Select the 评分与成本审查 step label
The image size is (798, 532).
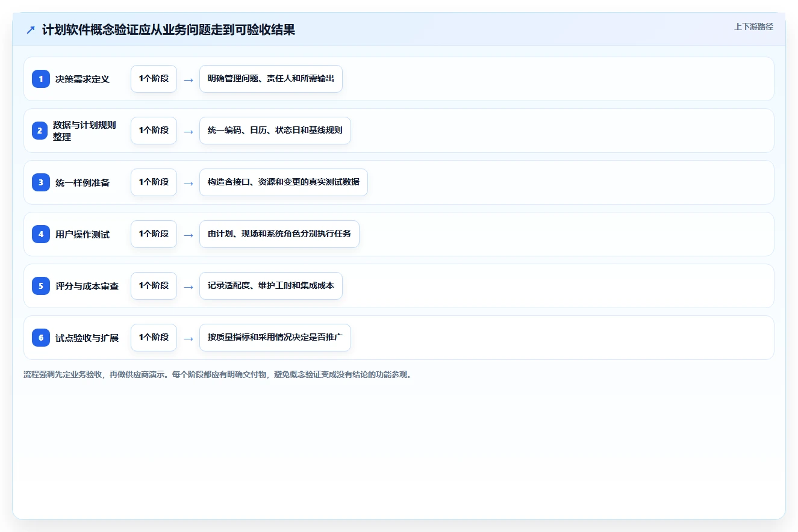[87, 286]
